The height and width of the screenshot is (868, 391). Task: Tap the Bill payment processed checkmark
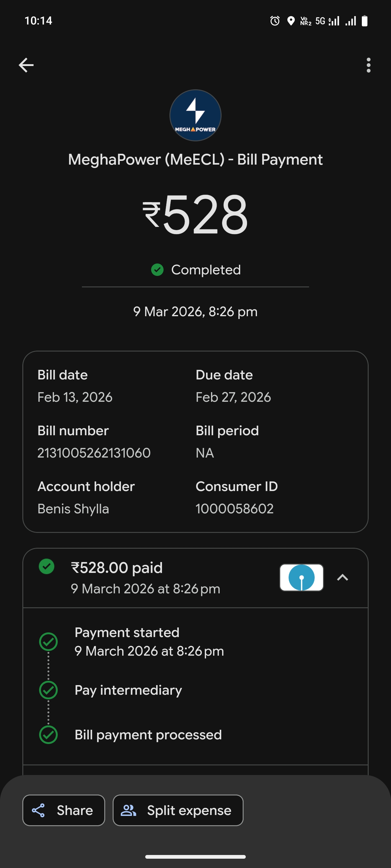click(x=49, y=735)
